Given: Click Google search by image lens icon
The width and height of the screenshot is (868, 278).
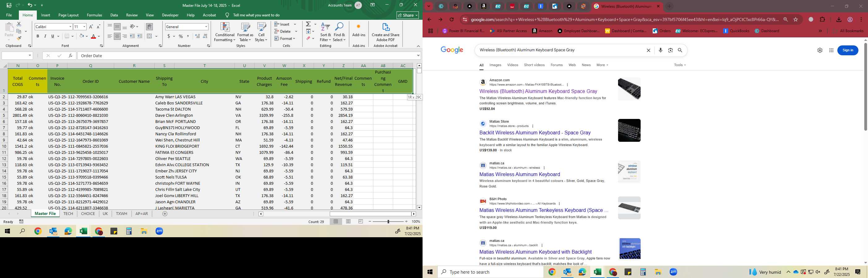Looking at the screenshot, I should coord(671,50).
